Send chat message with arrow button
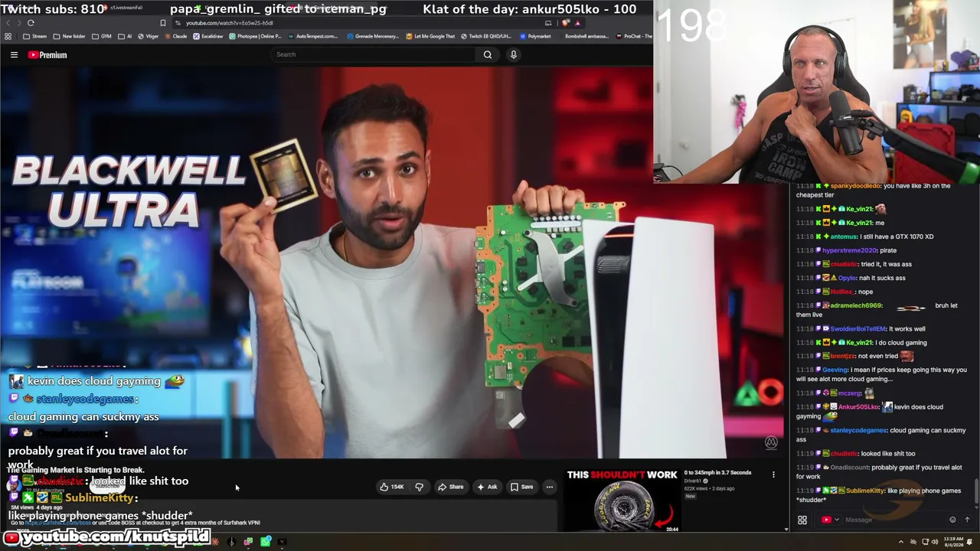This screenshot has width=980, height=551. tap(967, 520)
